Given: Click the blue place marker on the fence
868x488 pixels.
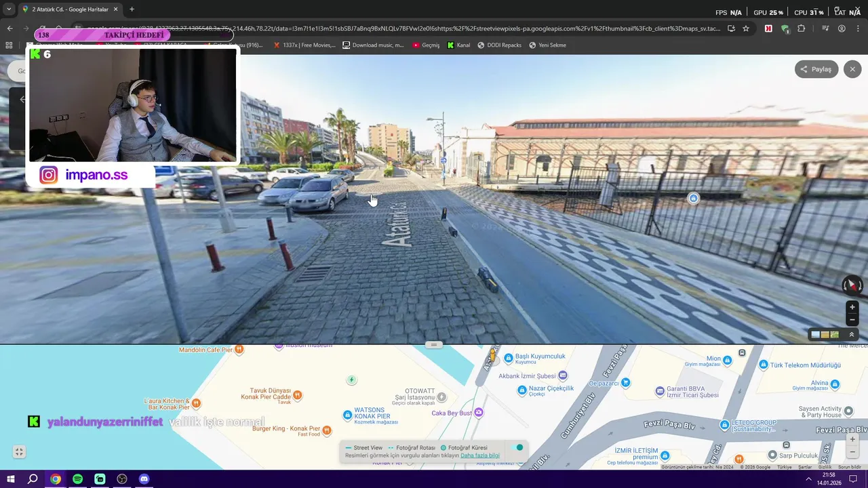Looking at the screenshot, I should click(693, 199).
